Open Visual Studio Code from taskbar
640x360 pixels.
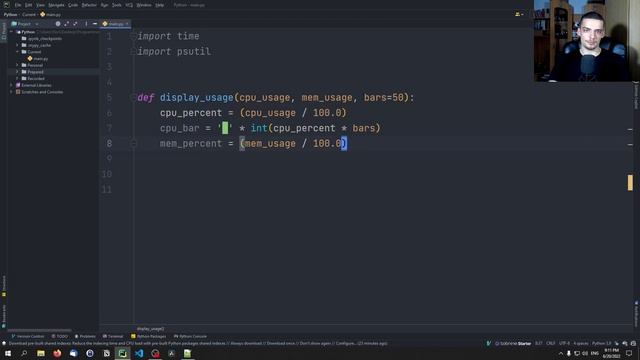pyautogui.click(x=139, y=353)
